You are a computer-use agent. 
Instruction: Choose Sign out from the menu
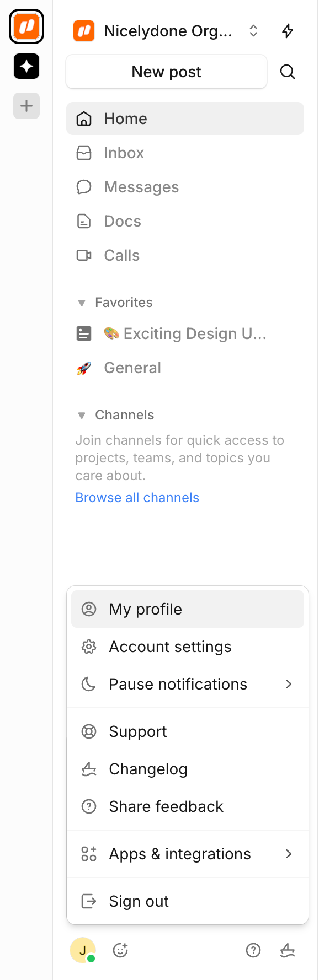tap(139, 901)
